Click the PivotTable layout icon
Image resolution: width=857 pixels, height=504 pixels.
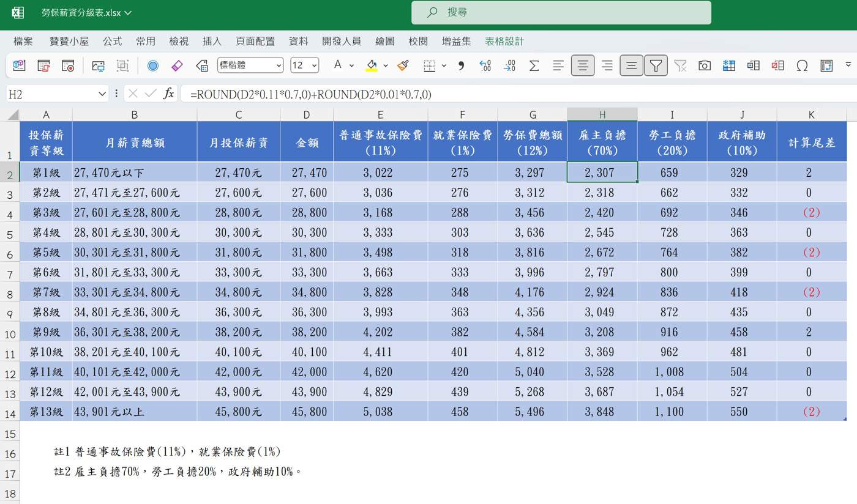(826, 65)
